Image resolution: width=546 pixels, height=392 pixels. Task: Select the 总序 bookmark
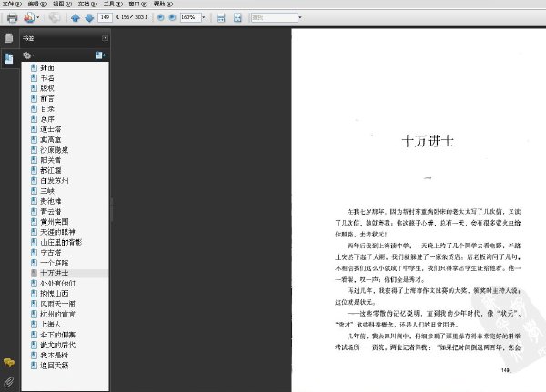click(47, 119)
